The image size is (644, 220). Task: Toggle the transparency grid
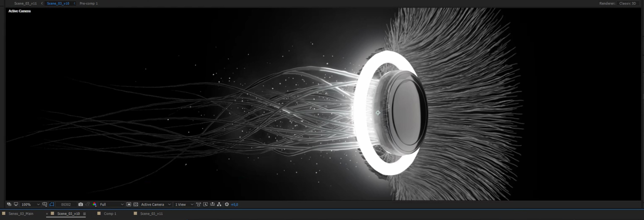tap(136, 205)
